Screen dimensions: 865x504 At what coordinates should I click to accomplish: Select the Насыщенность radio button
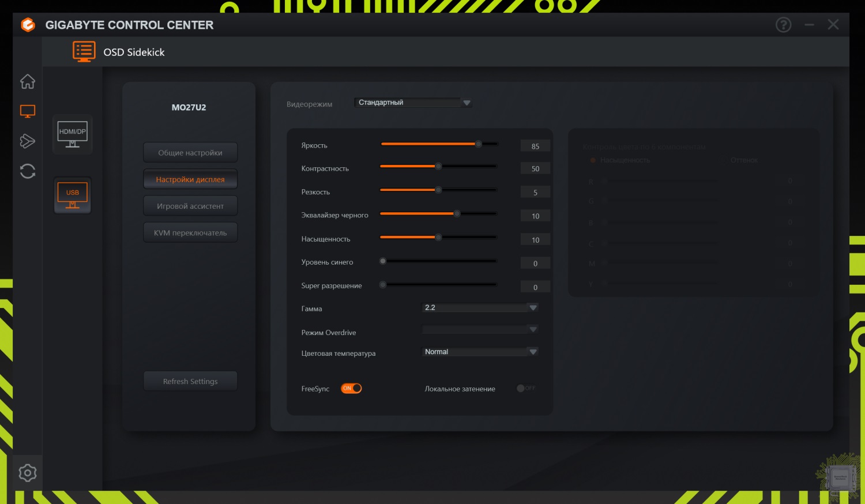pos(592,160)
